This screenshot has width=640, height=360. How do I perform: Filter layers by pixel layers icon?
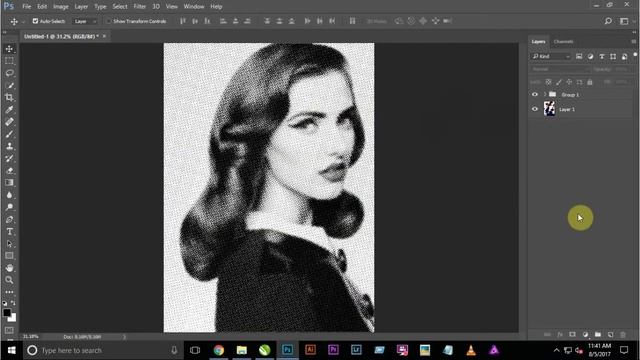coord(579,56)
